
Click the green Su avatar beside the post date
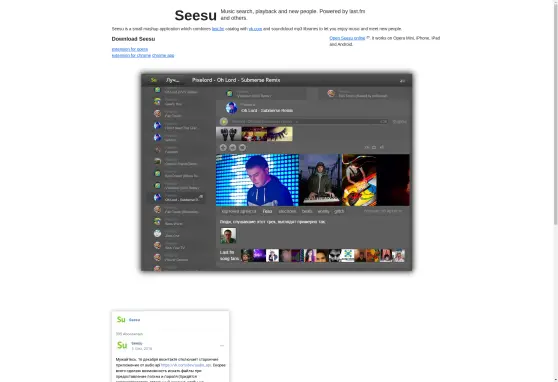[x=122, y=345]
